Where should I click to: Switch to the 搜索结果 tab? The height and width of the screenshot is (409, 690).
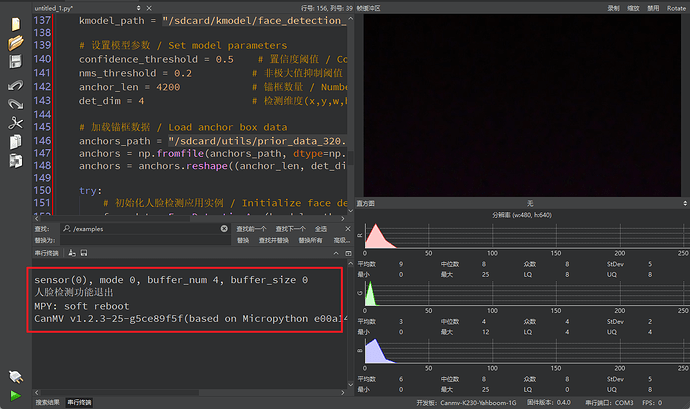pyautogui.click(x=47, y=402)
